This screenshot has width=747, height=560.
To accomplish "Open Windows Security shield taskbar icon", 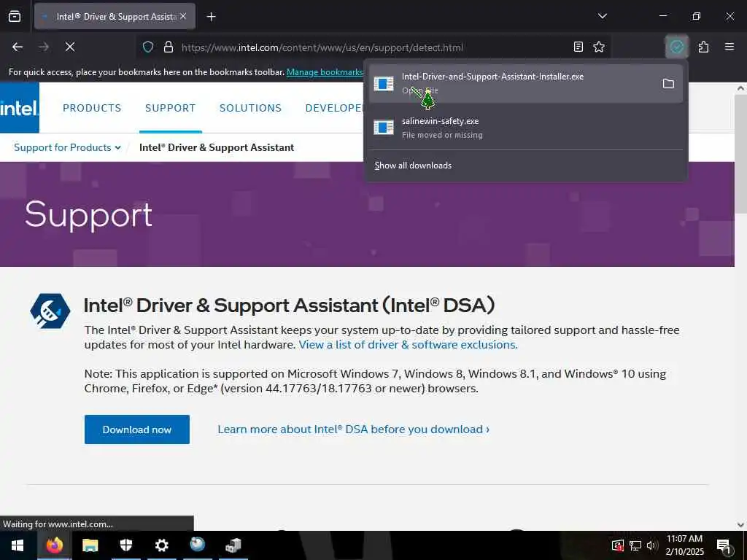I will pos(125,545).
